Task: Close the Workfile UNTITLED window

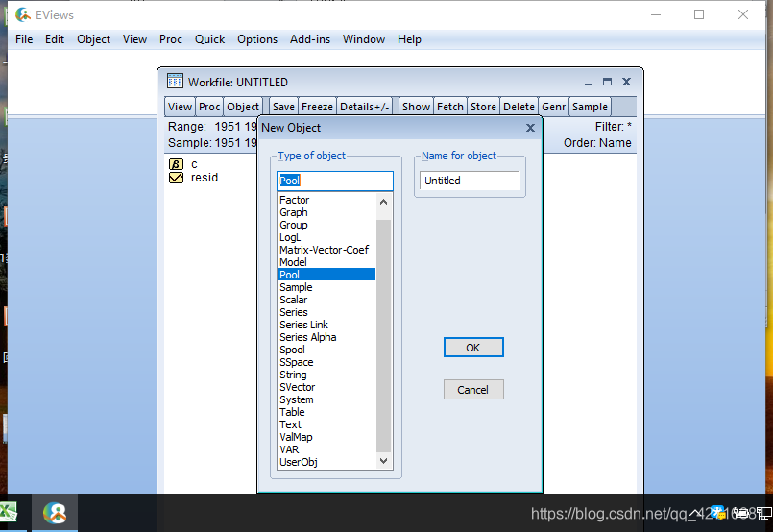Action: coord(626,82)
